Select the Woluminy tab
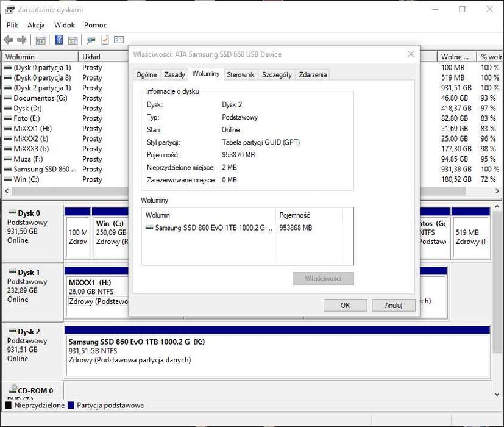The width and height of the screenshot is (504, 427). tap(206, 74)
